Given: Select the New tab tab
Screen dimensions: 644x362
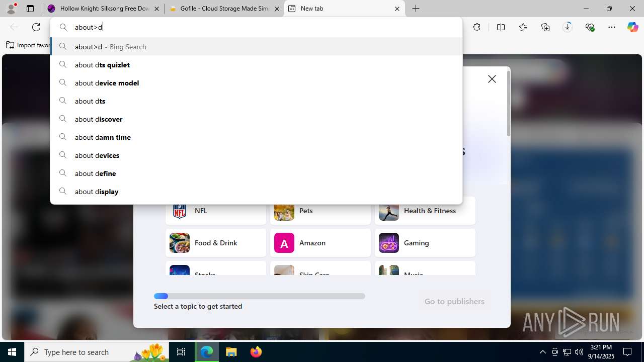Looking at the screenshot, I should tap(345, 9).
